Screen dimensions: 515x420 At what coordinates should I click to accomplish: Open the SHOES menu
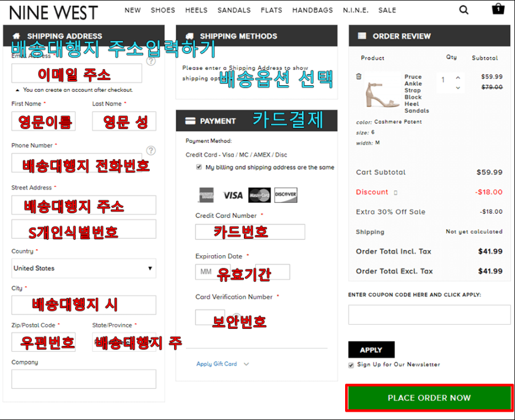163,10
